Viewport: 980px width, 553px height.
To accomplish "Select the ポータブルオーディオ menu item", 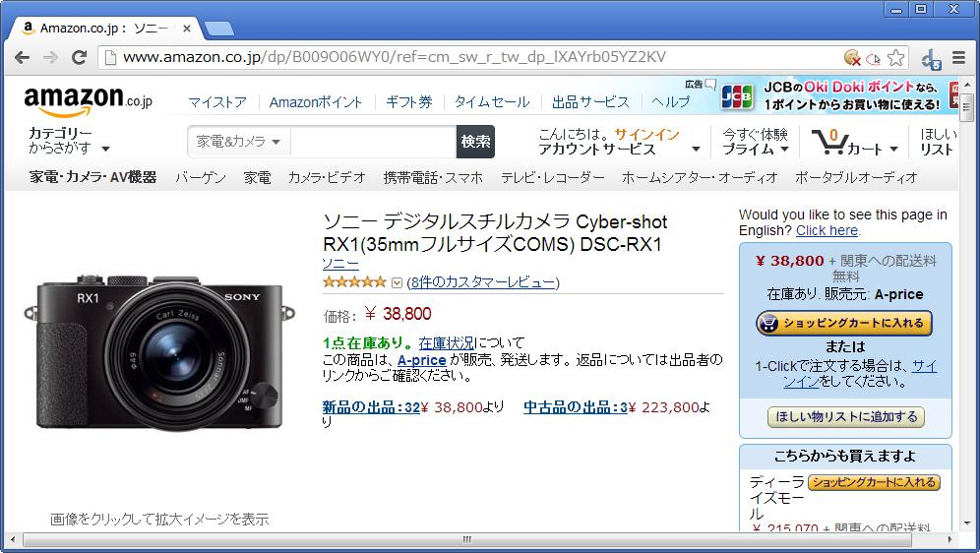I will pyautogui.click(x=856, y=177).
